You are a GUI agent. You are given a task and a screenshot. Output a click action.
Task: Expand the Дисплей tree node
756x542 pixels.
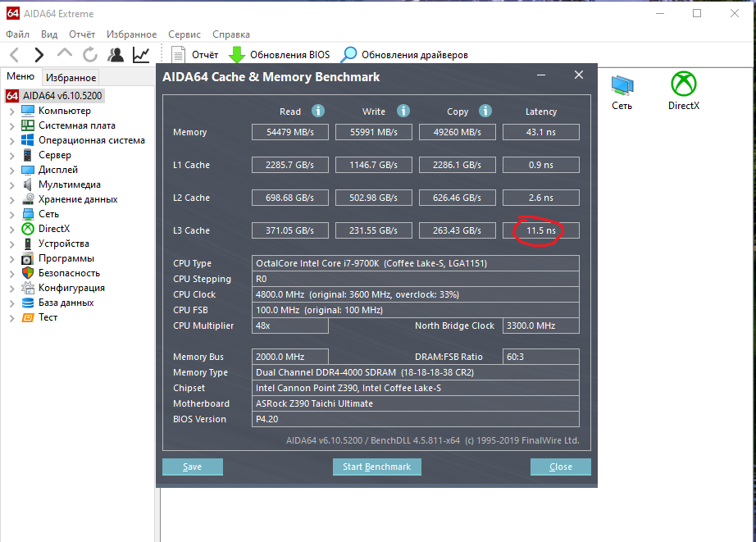(x=12, y=171)
